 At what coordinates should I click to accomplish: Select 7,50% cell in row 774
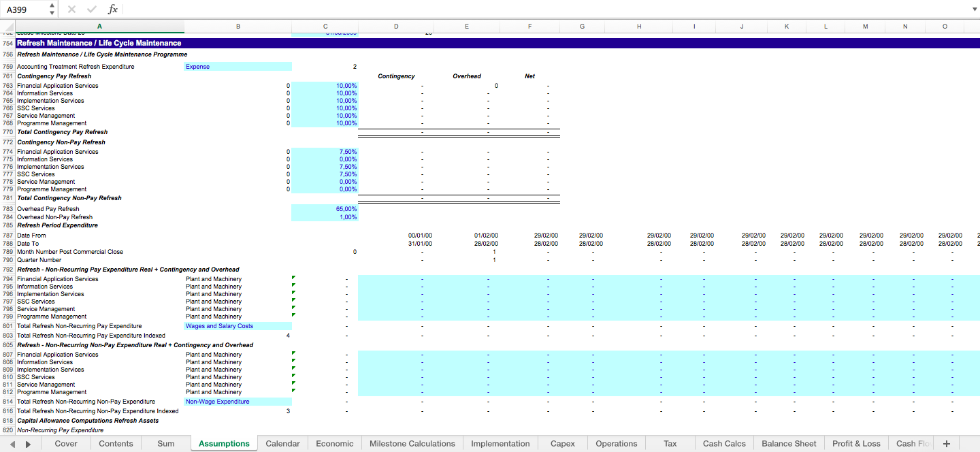325,152
